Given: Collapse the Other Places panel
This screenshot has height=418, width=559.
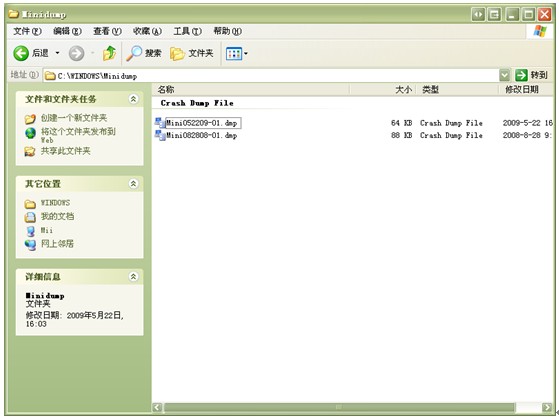Looking at the screenshot, I should (133, 184).
